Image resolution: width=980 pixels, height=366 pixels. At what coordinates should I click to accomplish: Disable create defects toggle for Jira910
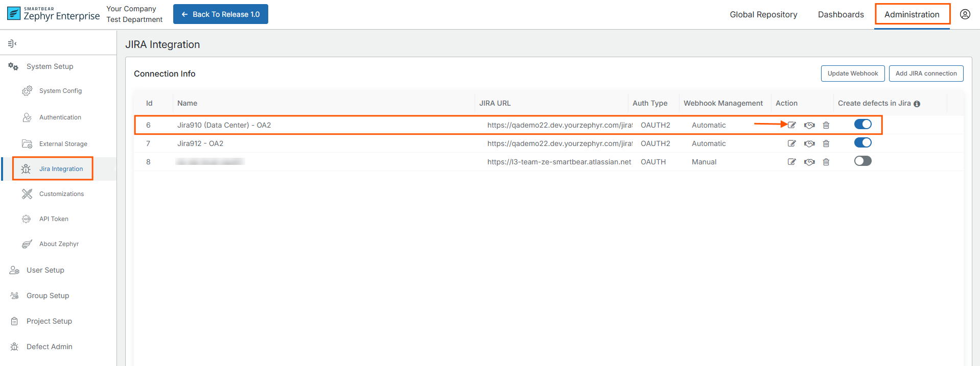click(863, 124)
